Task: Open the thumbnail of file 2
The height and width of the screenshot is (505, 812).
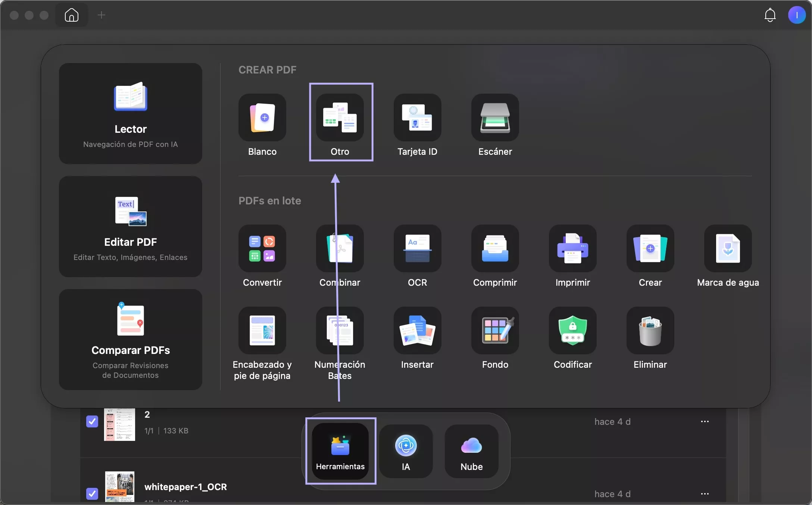Action: [x=119, y=424]
